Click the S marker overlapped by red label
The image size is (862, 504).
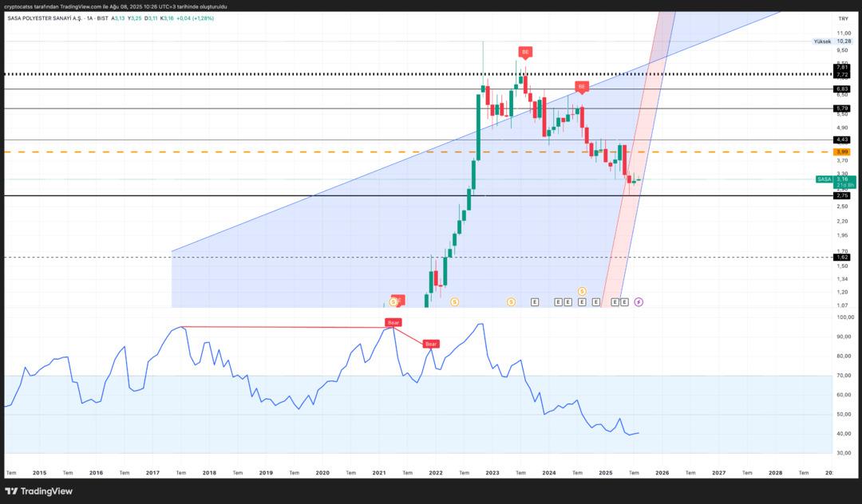point(393,302)
